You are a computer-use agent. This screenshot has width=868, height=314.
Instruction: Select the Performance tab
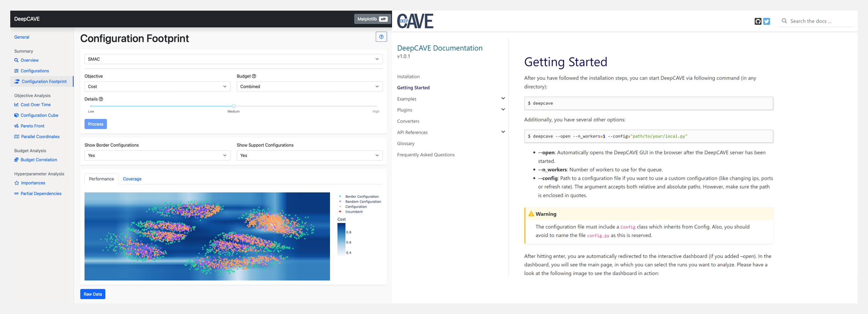pyautogui.click(x=101, y=179)
